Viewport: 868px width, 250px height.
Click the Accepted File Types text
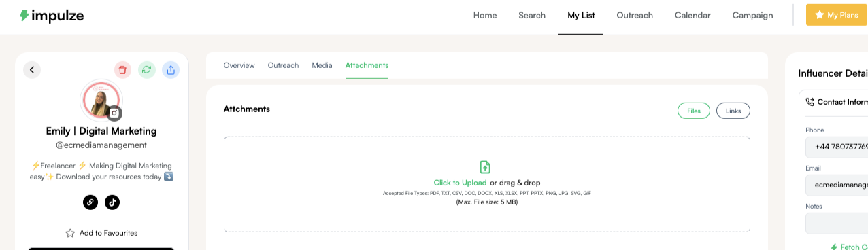[x=487, y=193]
